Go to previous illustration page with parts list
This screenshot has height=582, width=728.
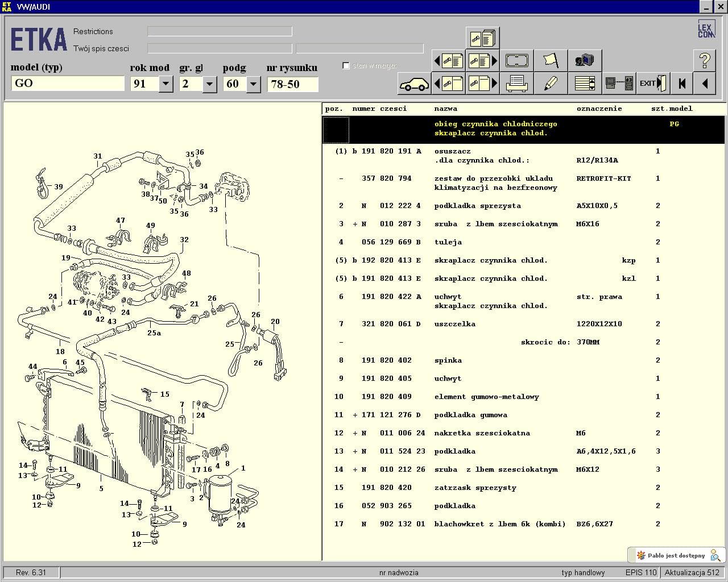coord(448,60)
